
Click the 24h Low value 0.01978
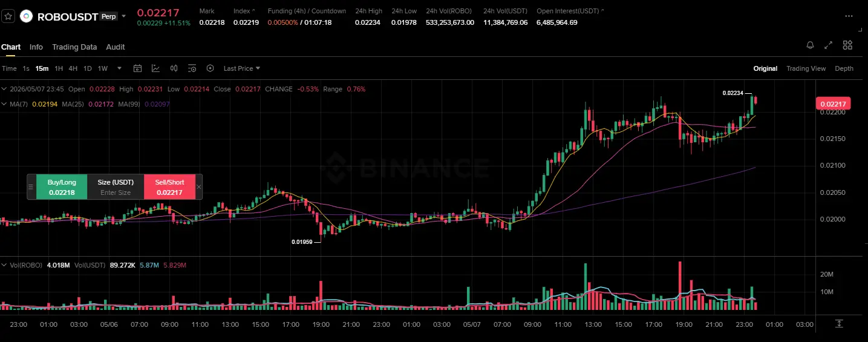click(x=404, y=22)
